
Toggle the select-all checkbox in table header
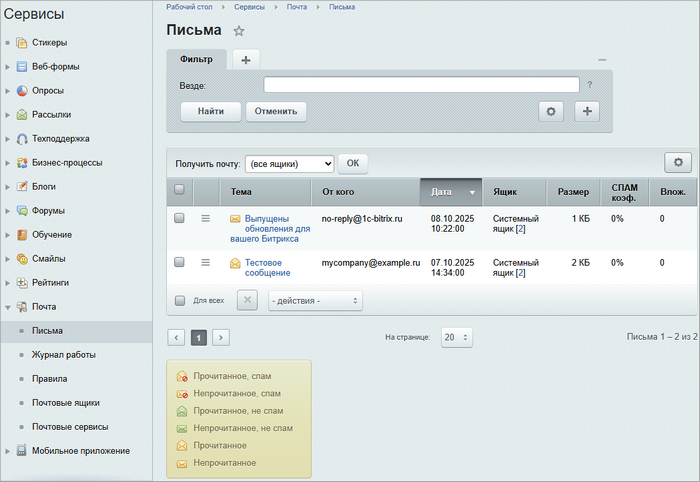pyautogui.click(x=179, y=190)
